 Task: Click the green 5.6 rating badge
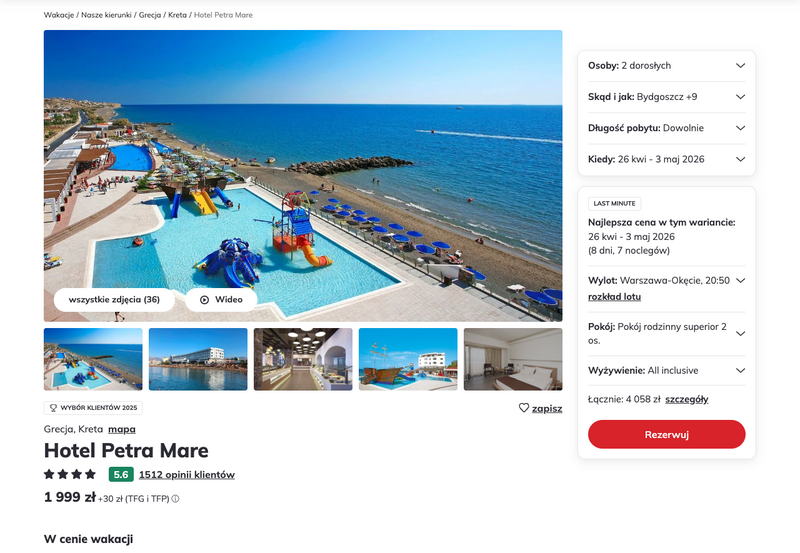[x=121, y=474]
